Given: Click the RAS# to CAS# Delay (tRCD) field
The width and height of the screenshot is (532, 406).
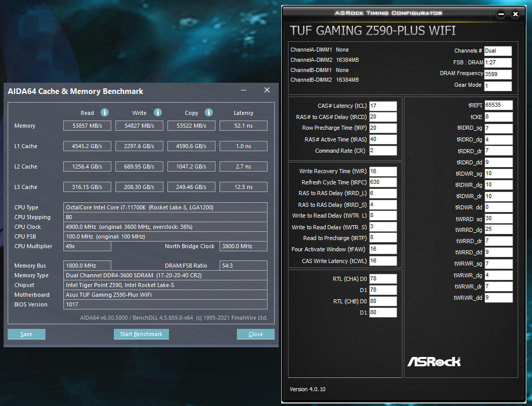Looking at the screenshot, I should tap(383, 117).
